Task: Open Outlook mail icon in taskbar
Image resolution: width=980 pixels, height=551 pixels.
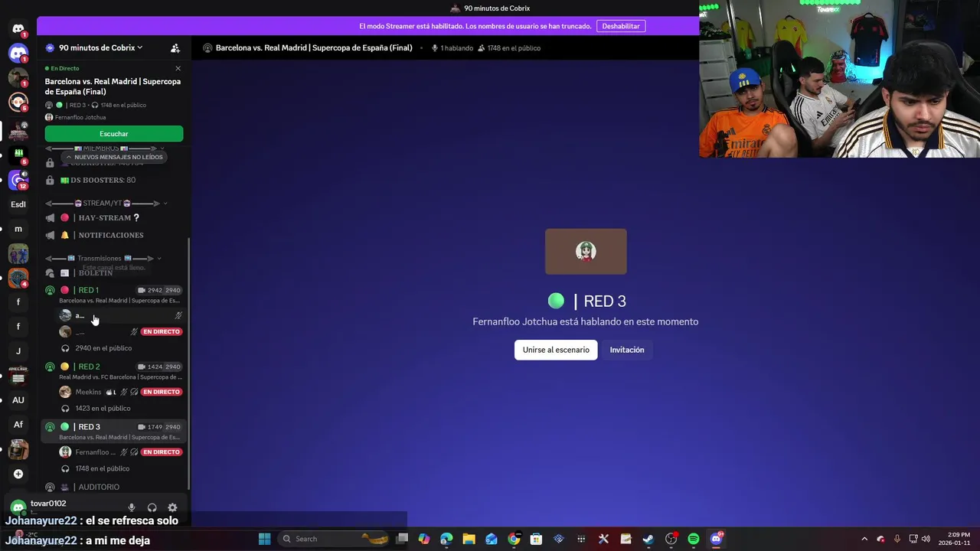Action: [x=492, y=539]
